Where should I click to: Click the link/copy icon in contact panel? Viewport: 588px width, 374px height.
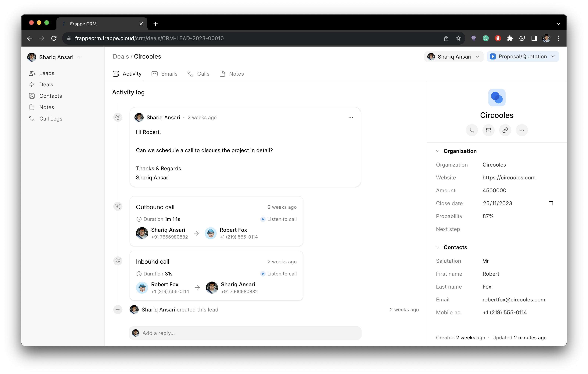(505, 130)
